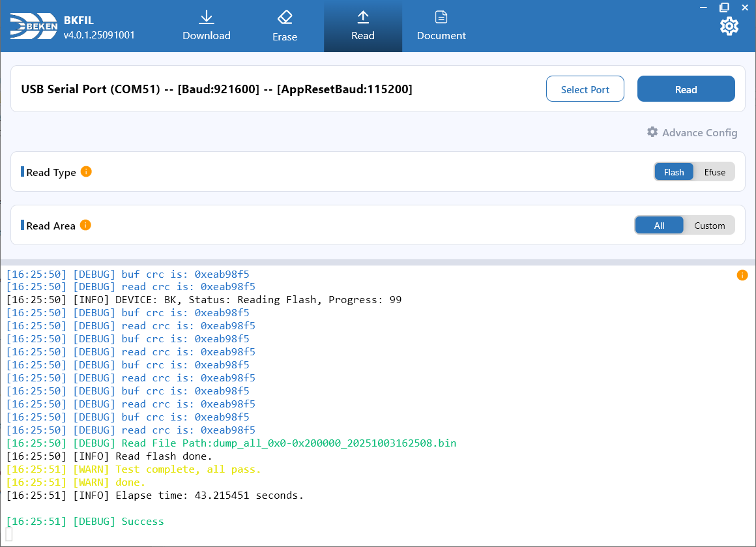Open the Document tab
Image resolution: width=756 pixels, height=547 pixels.
click(441, 26)
